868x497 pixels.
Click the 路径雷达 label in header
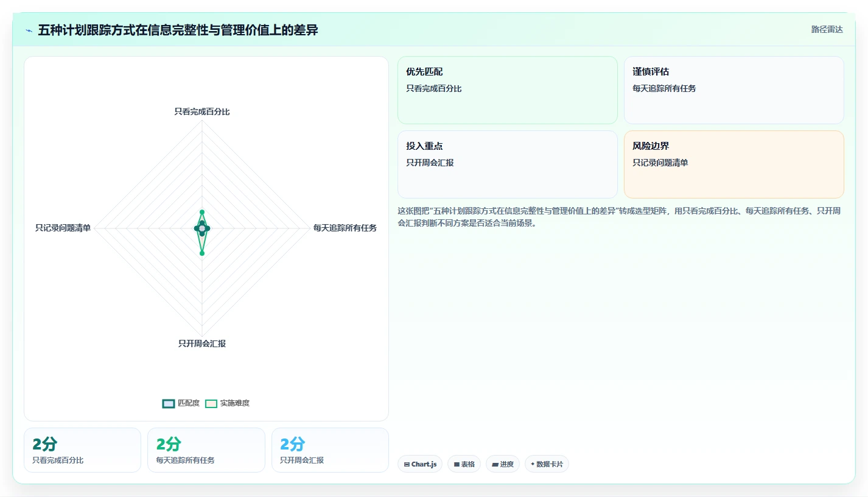(x=827, y=29)
